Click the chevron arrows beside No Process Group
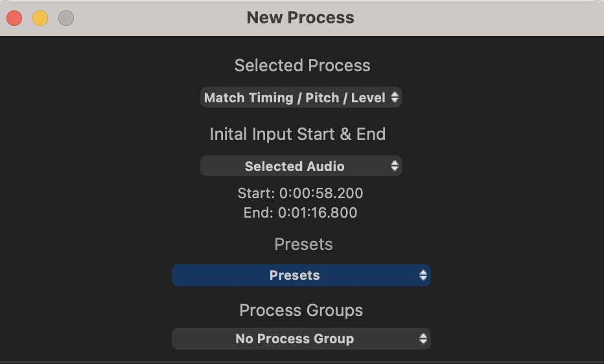 click(423, 339)
